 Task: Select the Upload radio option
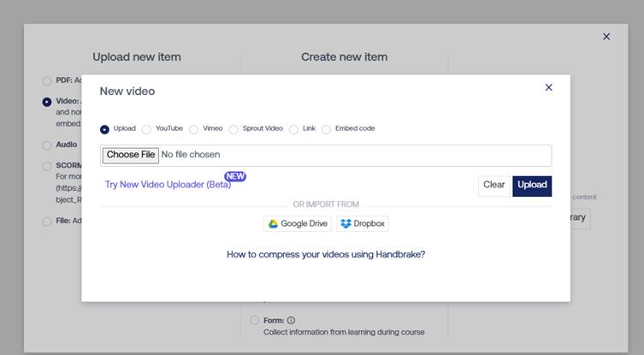pyautogui.click(x=104, y=129)
